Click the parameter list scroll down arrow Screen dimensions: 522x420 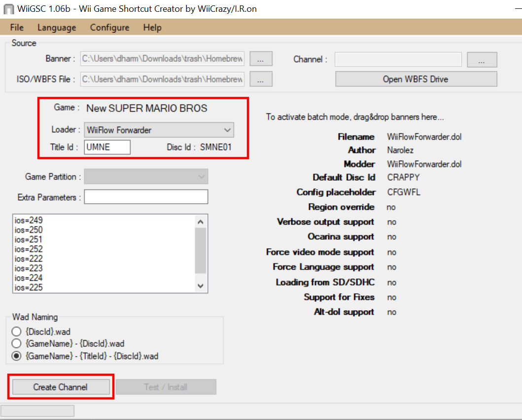click(x=201, y=286)
